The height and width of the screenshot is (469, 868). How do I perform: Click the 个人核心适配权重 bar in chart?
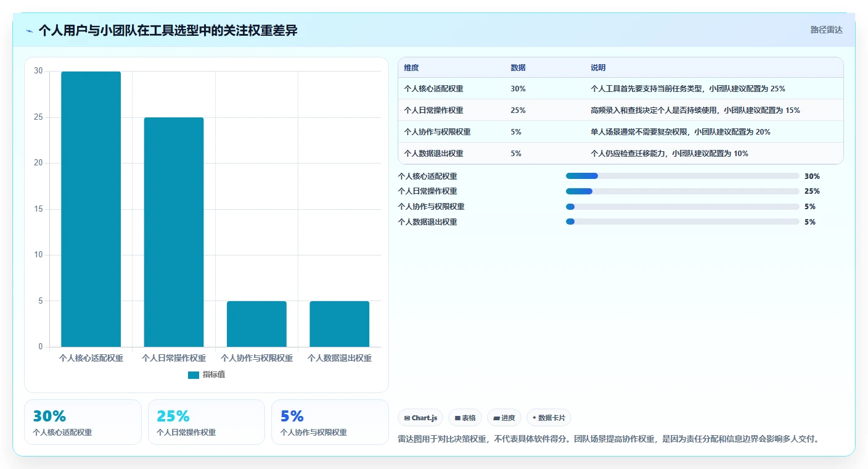click(x=91, y=209)
